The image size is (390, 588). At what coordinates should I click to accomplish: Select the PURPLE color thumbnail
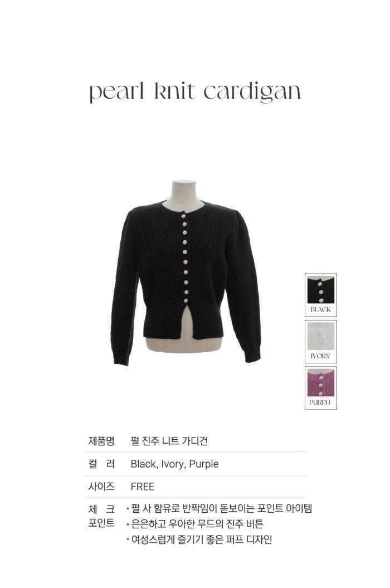coord(320,388)
